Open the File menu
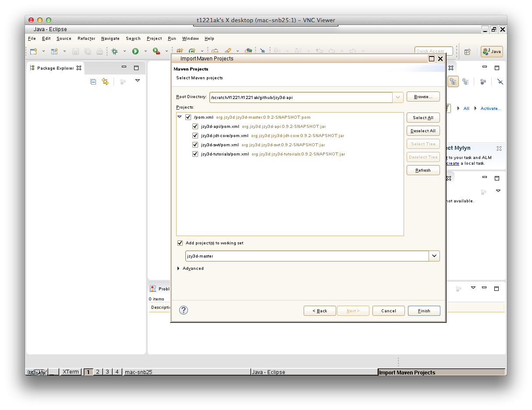The height and width of the screenshot is (410, 532). [x=32, y=39]
